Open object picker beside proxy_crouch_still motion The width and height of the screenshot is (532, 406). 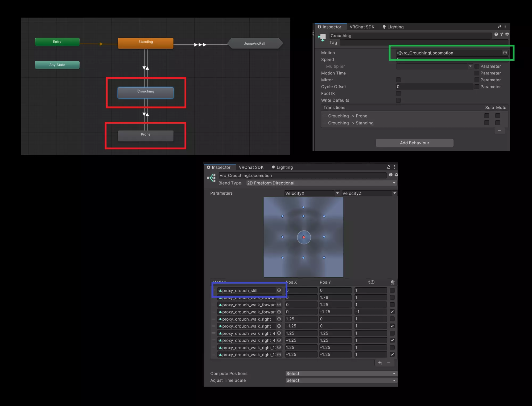click(279, 290)
